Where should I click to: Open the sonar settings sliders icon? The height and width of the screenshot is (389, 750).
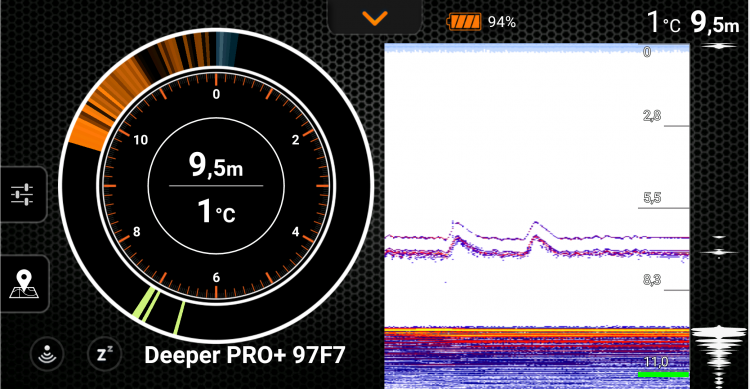tap(22, 194)
